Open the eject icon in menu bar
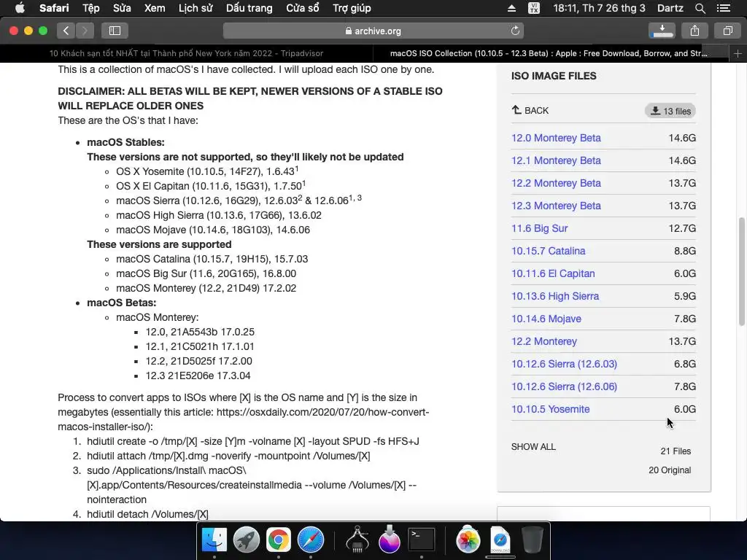The width and height of the screenshot is (747, 560). [x=511, y=8]
